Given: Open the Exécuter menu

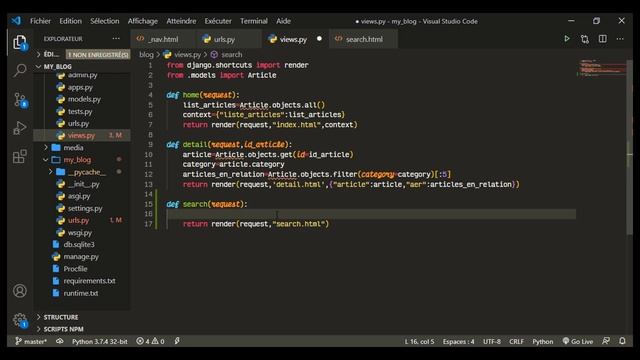Looking at the screenshot, I should [x=218, y=21].
